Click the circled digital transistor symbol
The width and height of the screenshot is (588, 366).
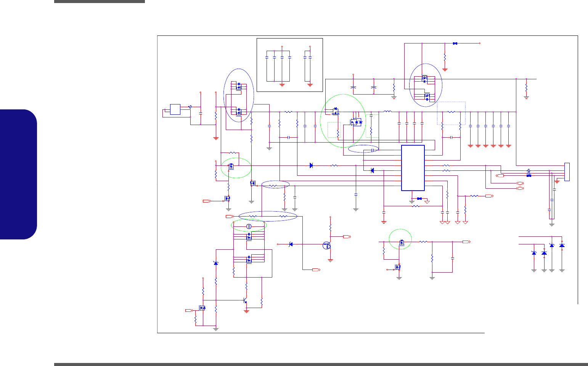pos(326,246)
